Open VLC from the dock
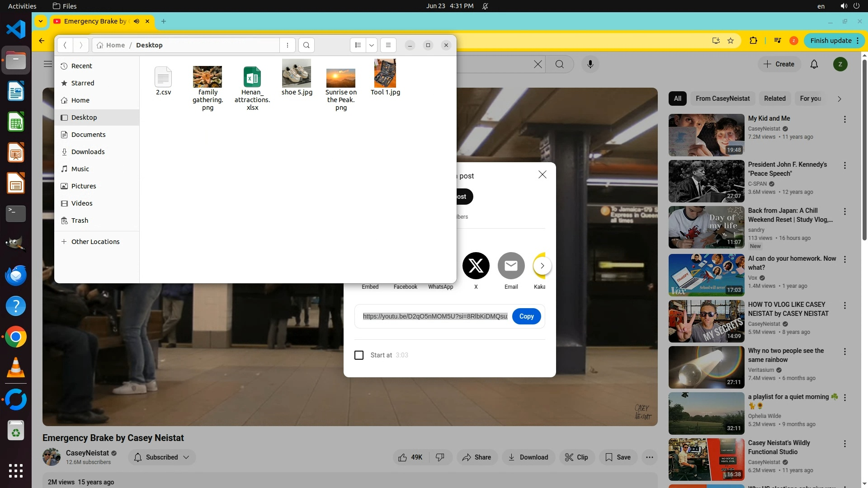Viewport: 868px width, 488px height. tap(16, 368)
